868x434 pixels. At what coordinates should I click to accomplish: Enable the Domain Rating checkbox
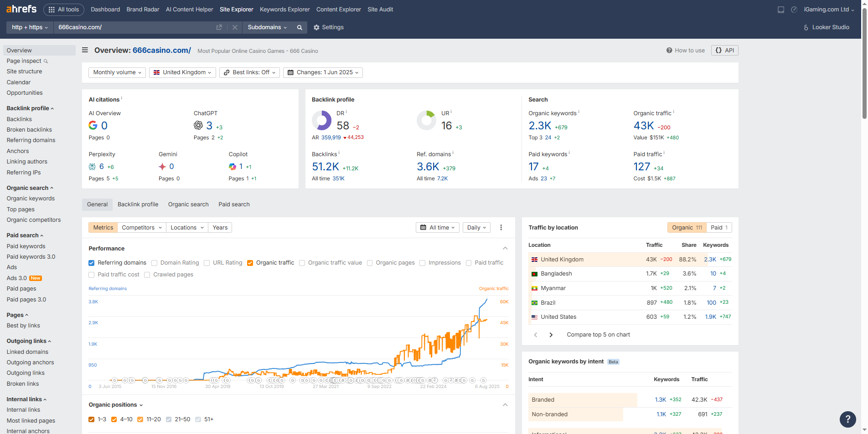pyautogui.click(x=155, y=263)
